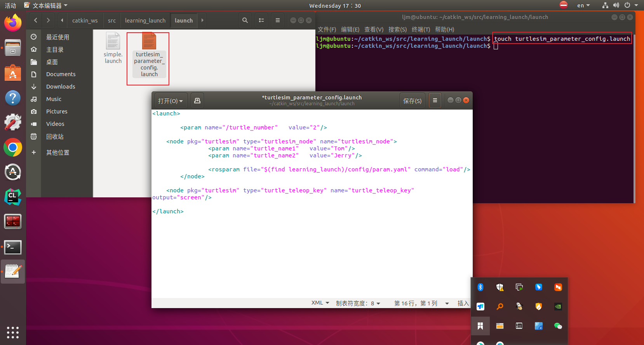Expand the 文本编辑器 app menu
The width and height of the screenshot is (644, 345).
pyautogui.click(x=46, y=5)
